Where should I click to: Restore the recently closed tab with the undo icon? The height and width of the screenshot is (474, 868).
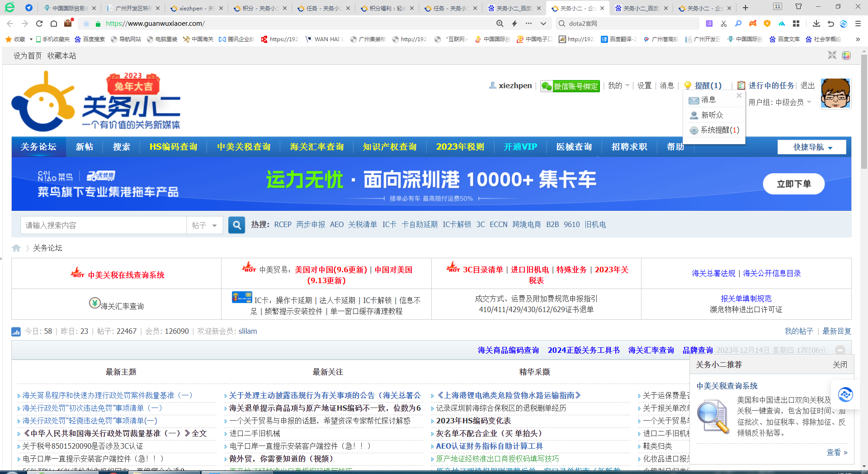pyautogui.click(x=830, y=24)
